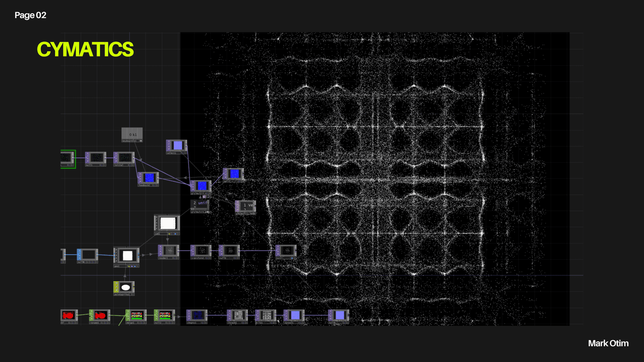Click the Mark Otim author name
This screenshot has height=362, width=644.
608,343
